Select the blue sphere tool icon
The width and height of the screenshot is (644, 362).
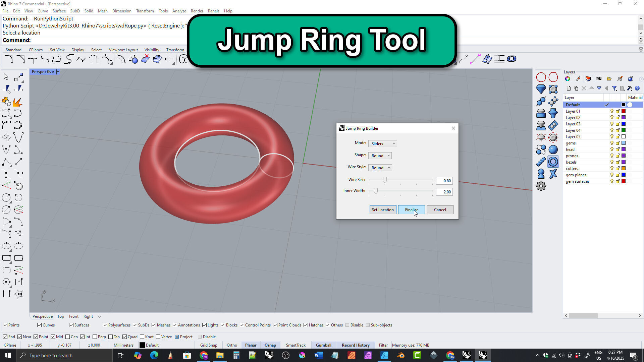coord(553,149)
